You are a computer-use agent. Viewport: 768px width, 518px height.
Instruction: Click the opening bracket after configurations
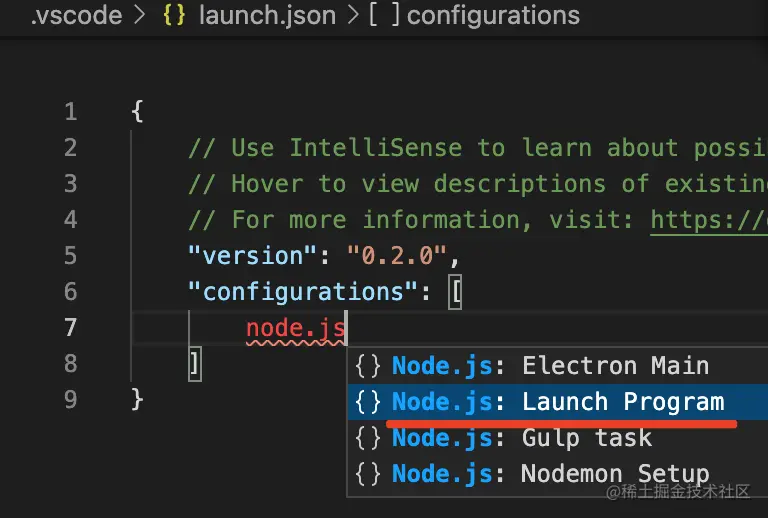point(456,292)
